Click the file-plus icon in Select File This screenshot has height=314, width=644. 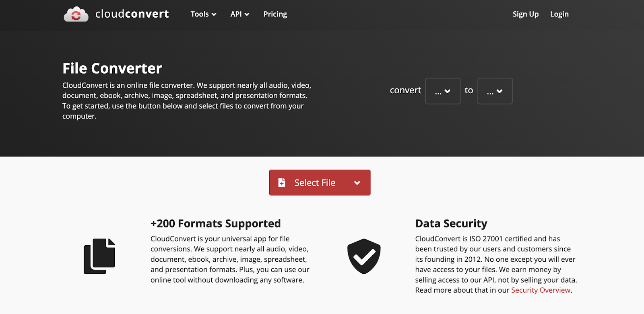coord(282,183)
